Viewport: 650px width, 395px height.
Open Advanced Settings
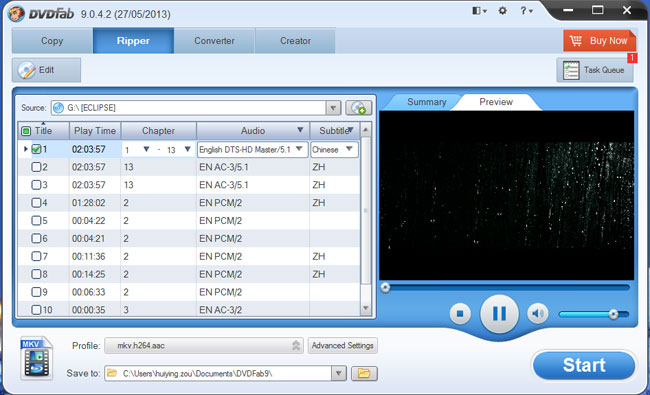coord(342,345)
